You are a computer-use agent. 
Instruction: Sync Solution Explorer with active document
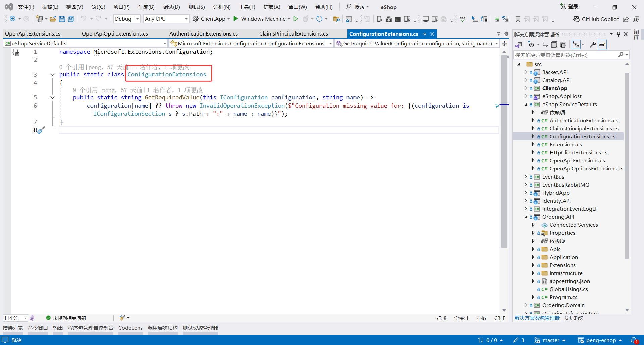point(545,45)
